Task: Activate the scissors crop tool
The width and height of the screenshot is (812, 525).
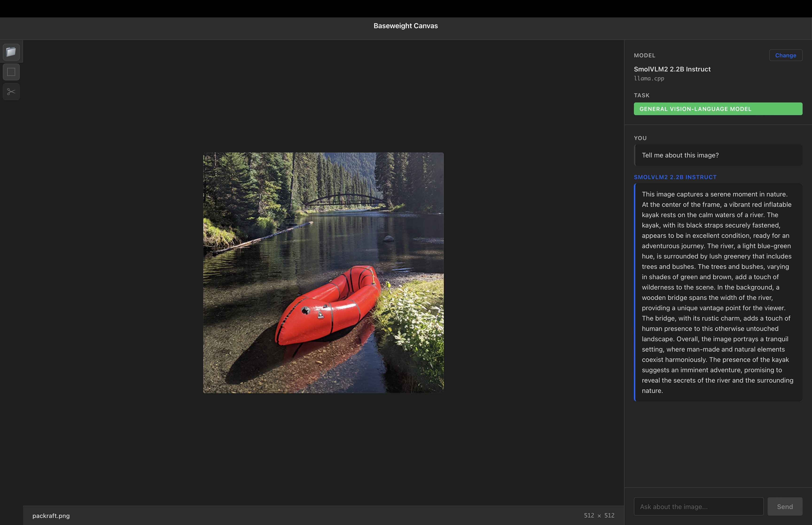Action: 11,91
